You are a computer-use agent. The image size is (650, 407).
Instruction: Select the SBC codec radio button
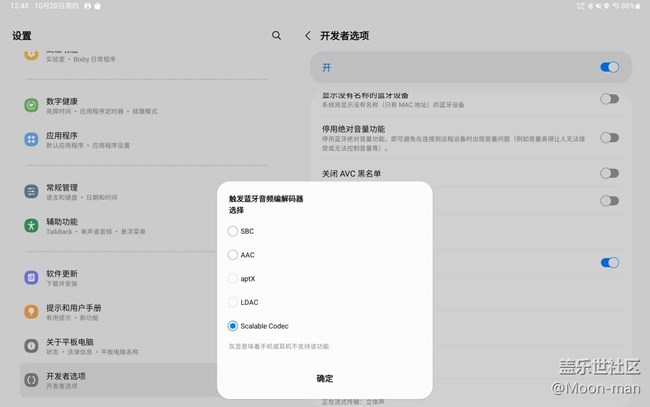233,231
